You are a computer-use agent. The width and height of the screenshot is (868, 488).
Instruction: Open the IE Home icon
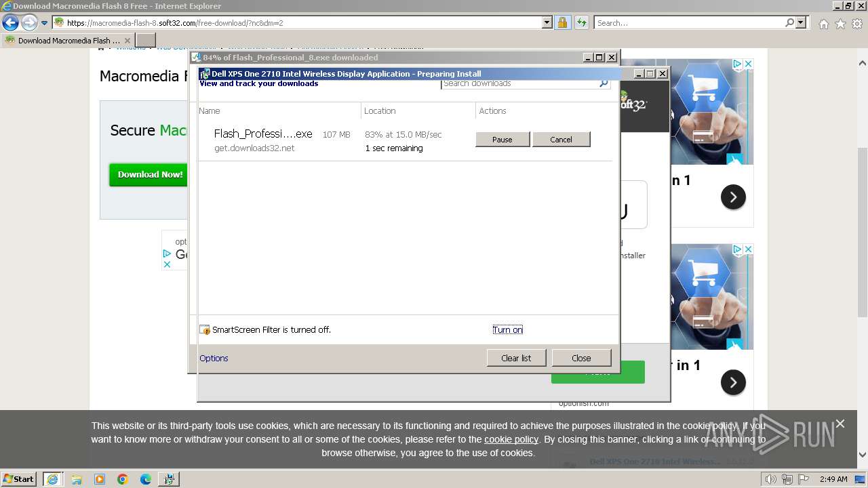[823, 24]
